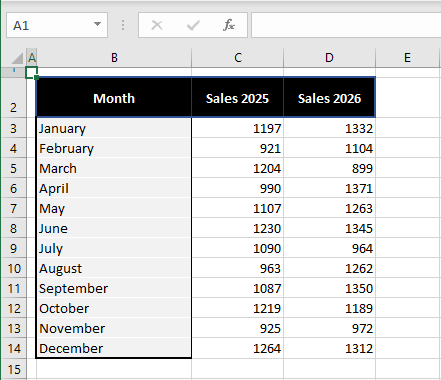Click the Sales 2026 header cell

[329, 98]
